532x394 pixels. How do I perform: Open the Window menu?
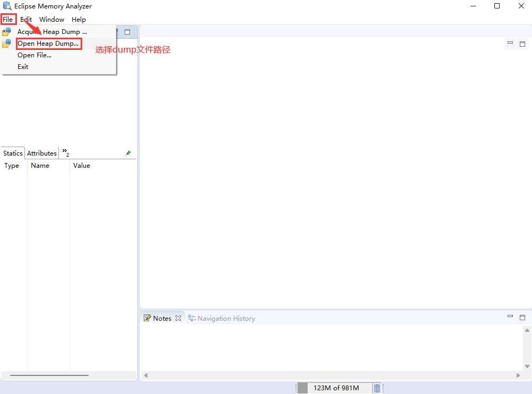click(51, 20)
